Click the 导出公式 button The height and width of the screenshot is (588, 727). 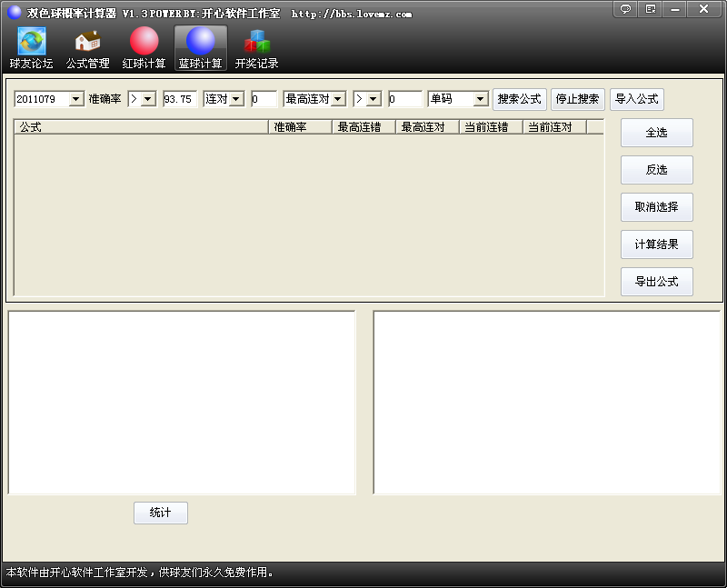tap(657, 282)
